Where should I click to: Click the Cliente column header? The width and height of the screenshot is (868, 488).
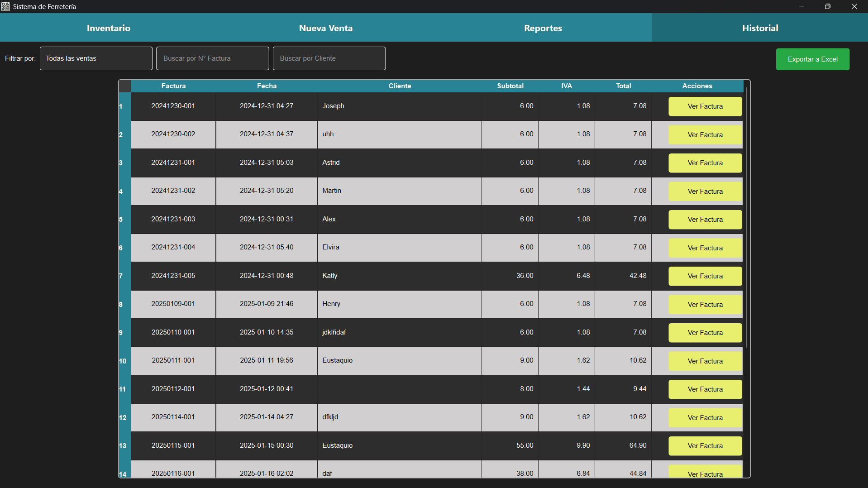pyautogui.click(x=400, y=86)
